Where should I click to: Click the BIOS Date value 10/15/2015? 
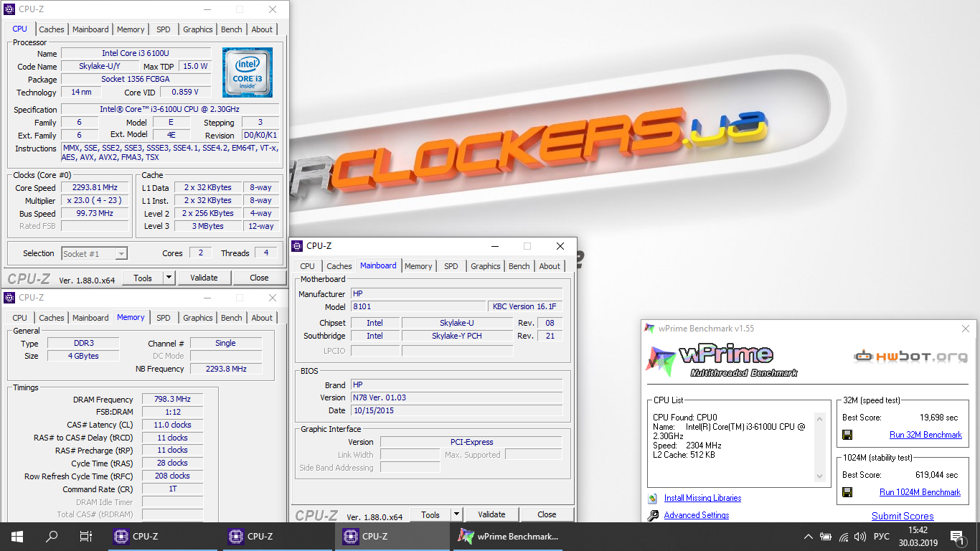(456, 410)
